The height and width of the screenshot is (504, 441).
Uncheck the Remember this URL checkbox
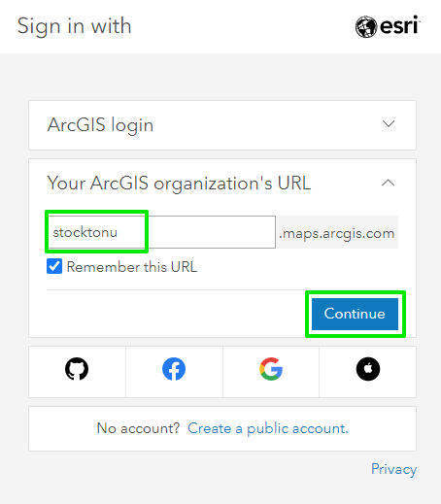tap(54, 266)
